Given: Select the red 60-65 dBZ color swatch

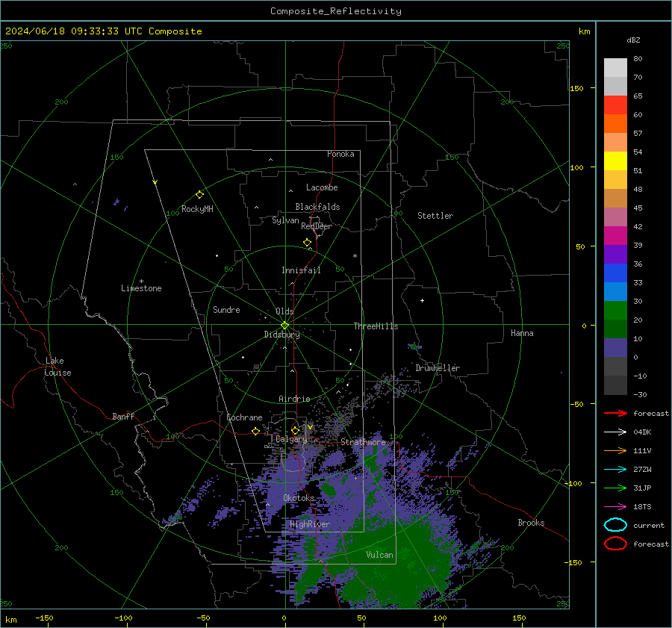Looking at the screenshot, I should pyautogui.click(x=615, y=105).
